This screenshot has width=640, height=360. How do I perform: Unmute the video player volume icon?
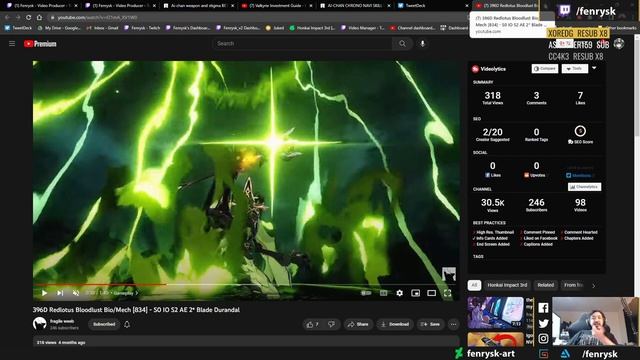[x=76, y=293]
